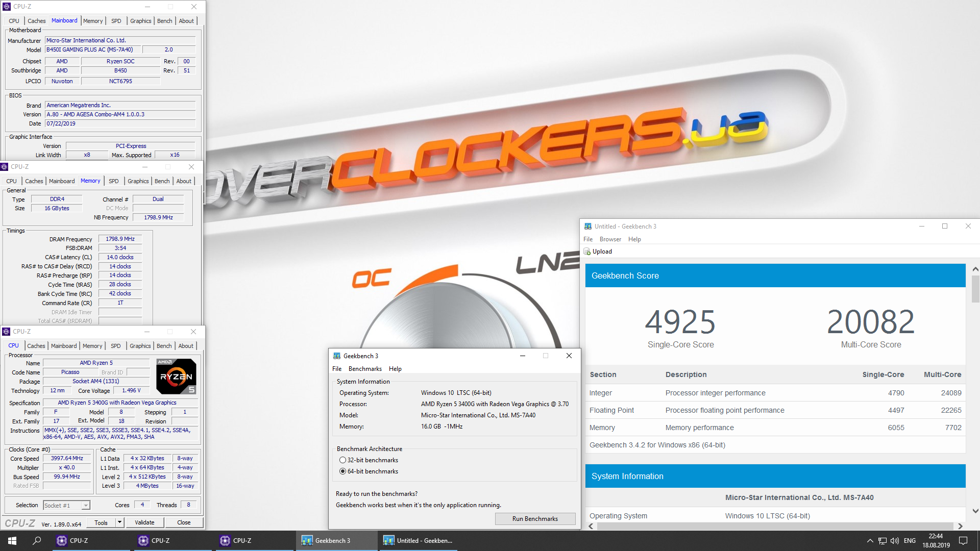The image size is (980, 551).
Task: Click DRAM Frequency value 1798.9 MHz
Action: pos(120,239)
